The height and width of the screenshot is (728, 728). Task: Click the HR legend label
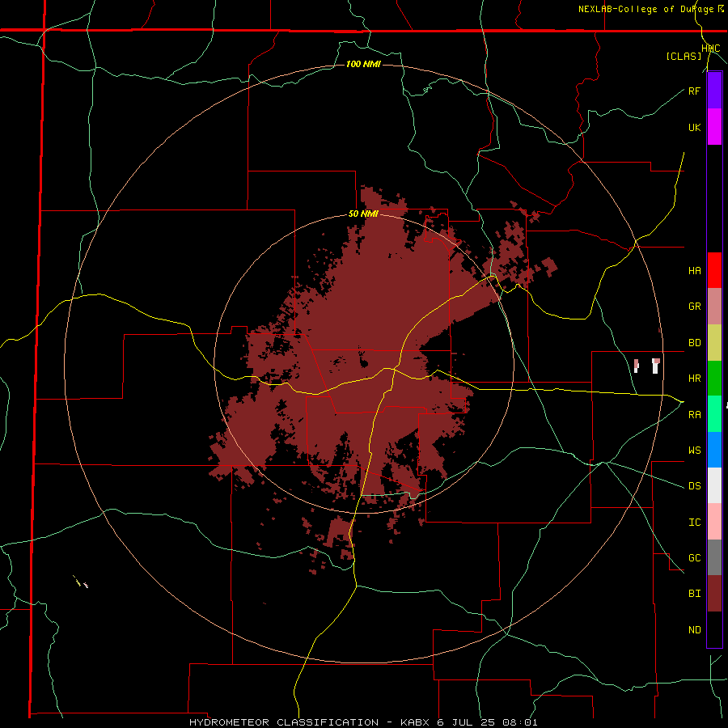click(695, 379)
